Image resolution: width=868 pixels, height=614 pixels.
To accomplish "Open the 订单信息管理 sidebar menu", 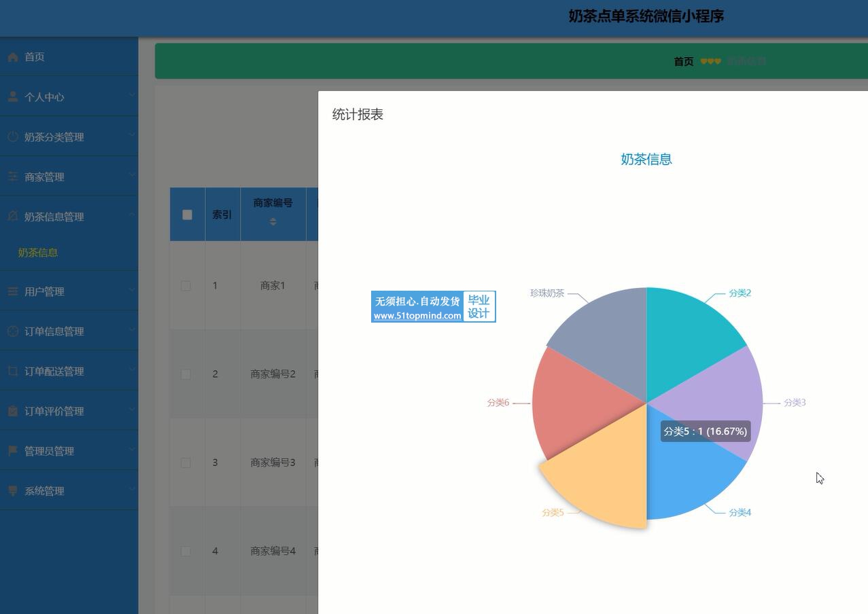I will 69,331.
